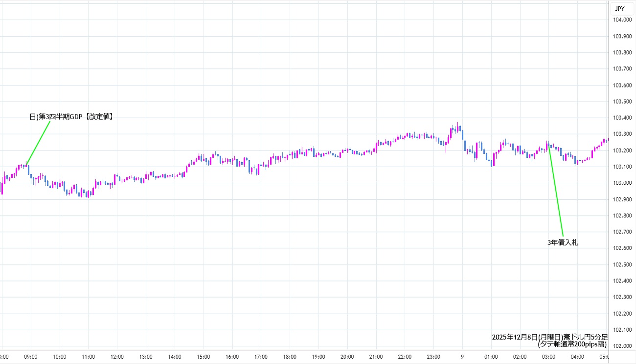Select the 3年債入札 annotation label

click(x=563, y=242)
